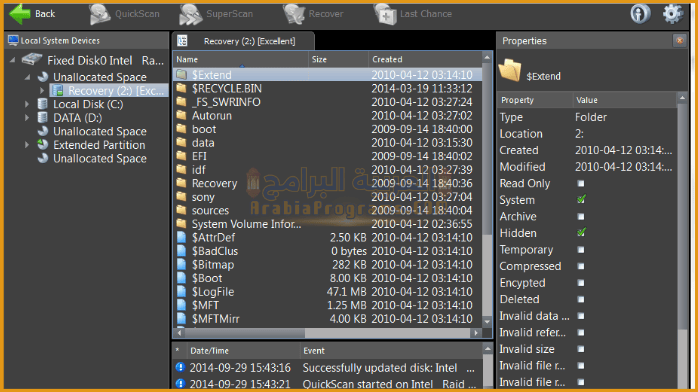The width and height of the screenshot is (698, 392).
Task: Collapse the Fixed Disk0 Intel node
Action: click(12, 60)
